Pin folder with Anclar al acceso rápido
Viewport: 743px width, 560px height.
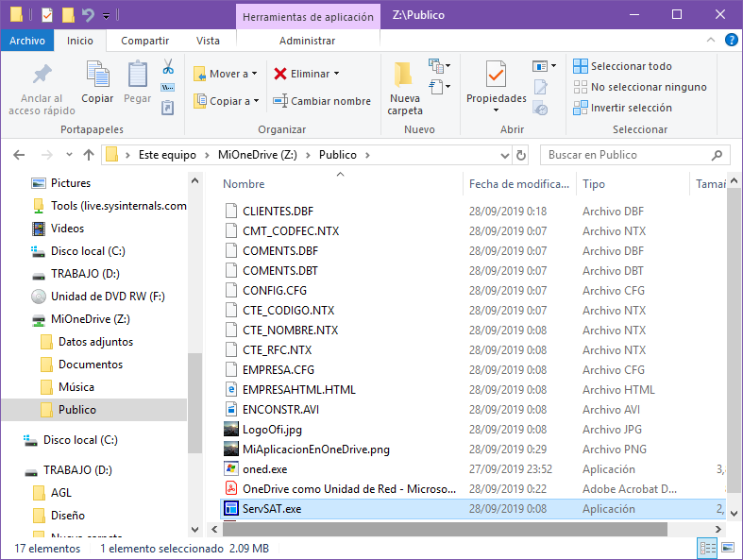click(x=42, y=90)
